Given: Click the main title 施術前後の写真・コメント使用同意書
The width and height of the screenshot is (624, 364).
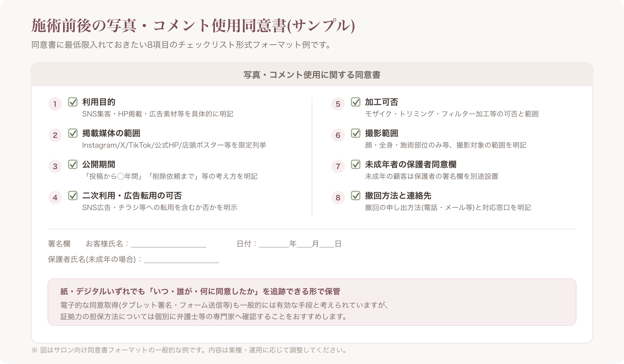Looking at the screenshot, I should (193, 25).
